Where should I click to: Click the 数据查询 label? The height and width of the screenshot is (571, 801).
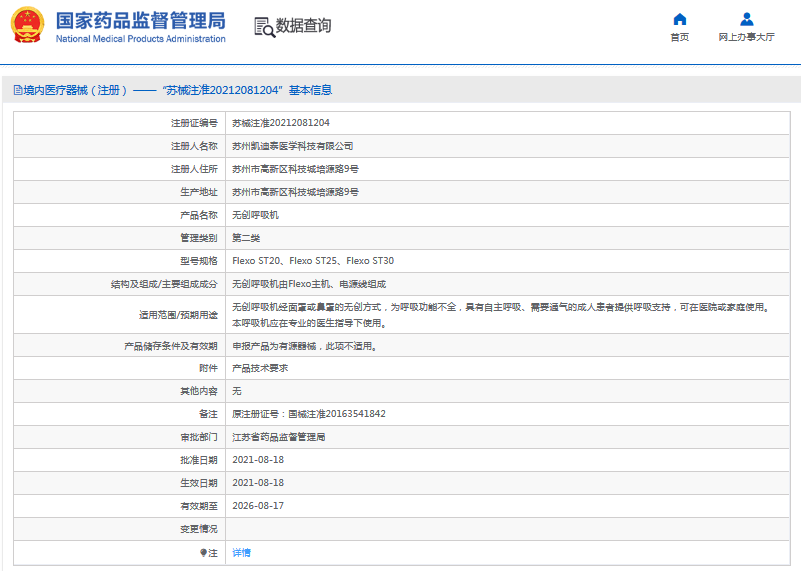[x=303, y=26]
